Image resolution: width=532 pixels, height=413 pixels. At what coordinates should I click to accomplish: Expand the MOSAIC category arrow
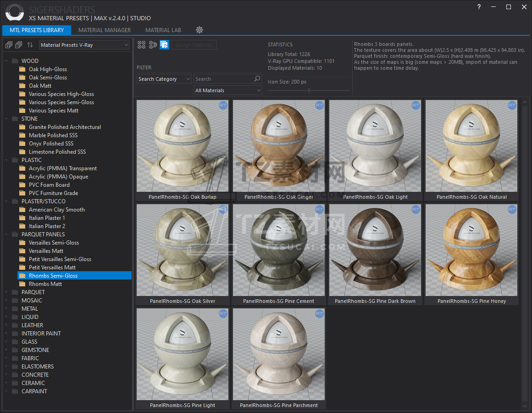6,300
